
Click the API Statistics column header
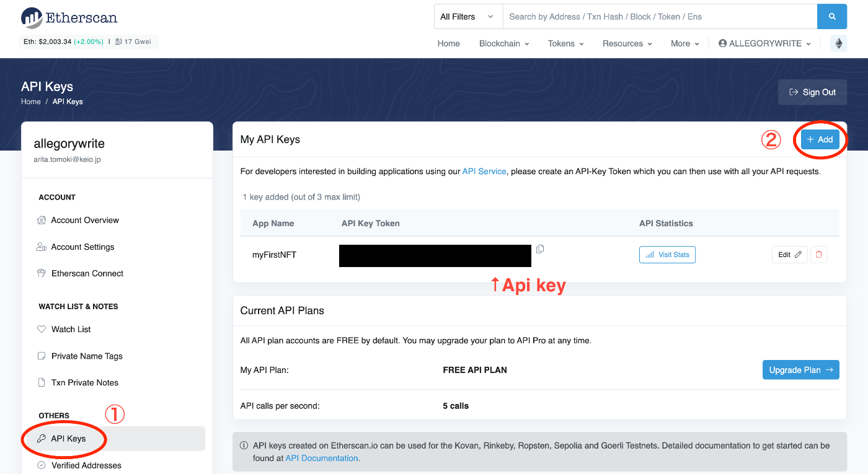[666, 223]
